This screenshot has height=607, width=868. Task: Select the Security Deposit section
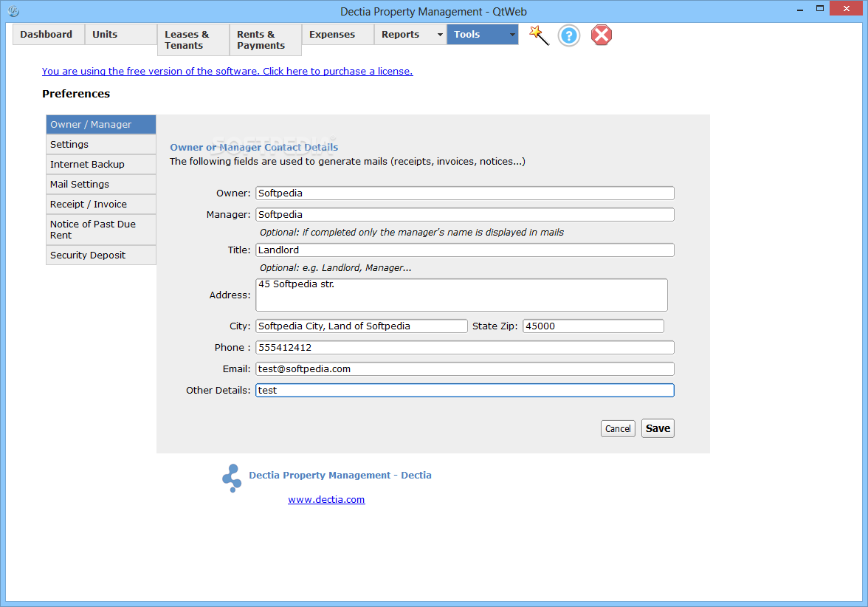(x=100, y=256)
